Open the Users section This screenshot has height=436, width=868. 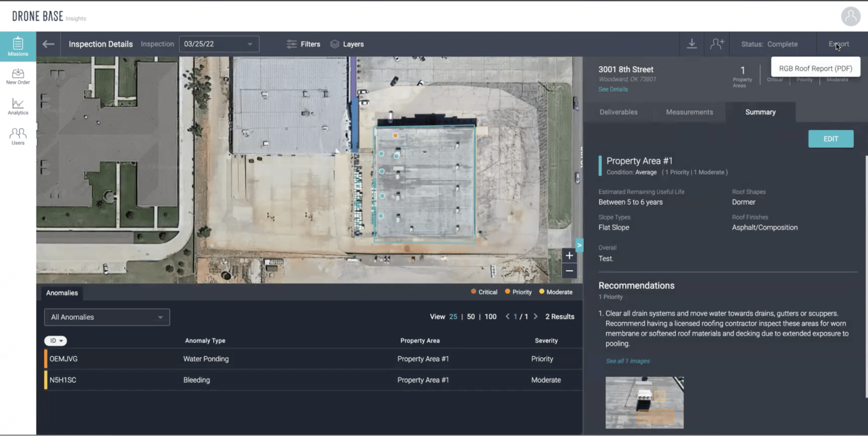pos(18,136)
